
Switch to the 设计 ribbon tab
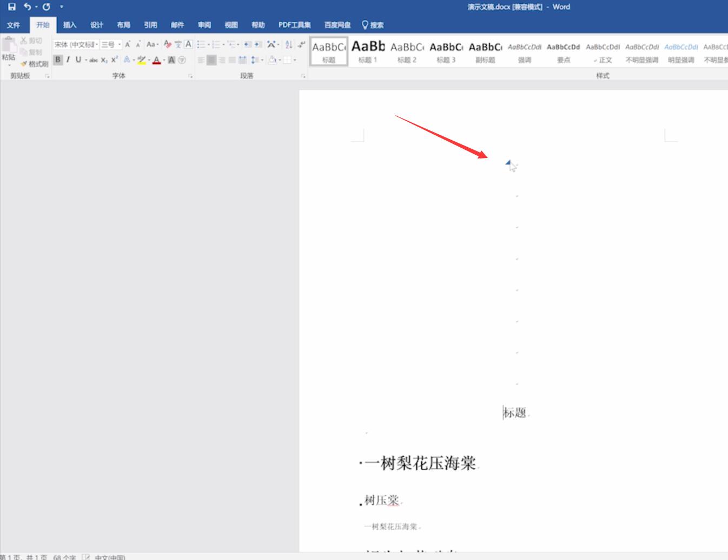tap(97, 25)
